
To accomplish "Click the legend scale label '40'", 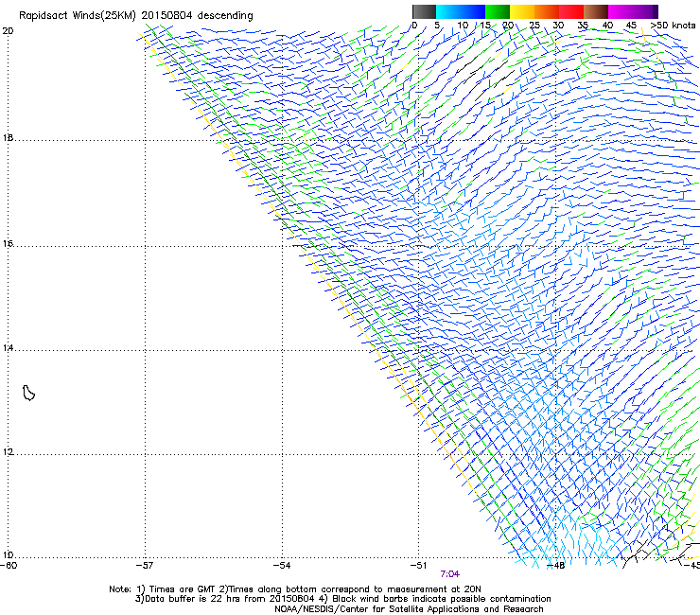I will (x=607, y=26).
